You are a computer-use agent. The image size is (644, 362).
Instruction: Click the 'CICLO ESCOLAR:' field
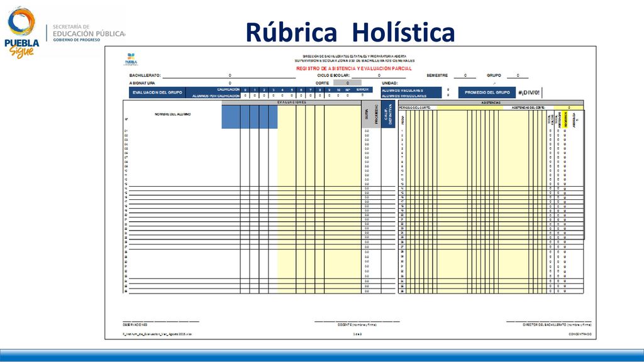[x=379, y=75]
